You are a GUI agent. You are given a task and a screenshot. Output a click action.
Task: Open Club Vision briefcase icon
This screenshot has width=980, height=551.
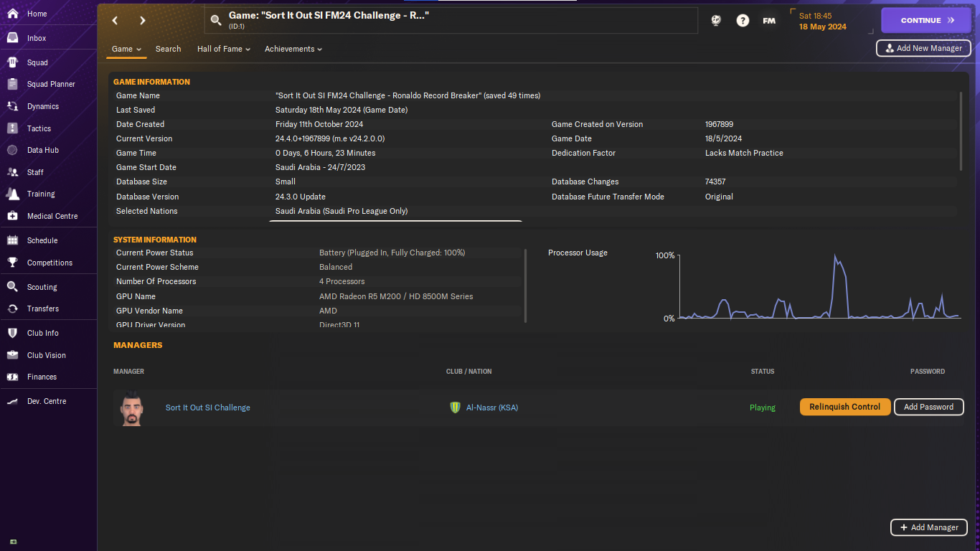click(13, 355)
